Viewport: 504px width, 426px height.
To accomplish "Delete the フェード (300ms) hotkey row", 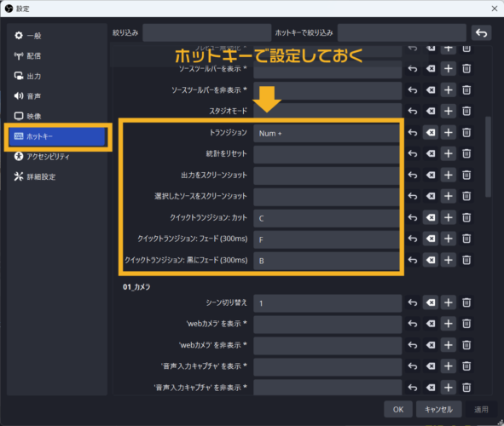I will click(x=466, y=239).
